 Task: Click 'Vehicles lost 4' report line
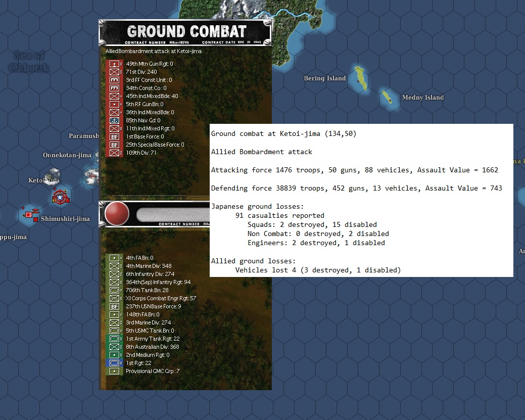tap(318, 270)
